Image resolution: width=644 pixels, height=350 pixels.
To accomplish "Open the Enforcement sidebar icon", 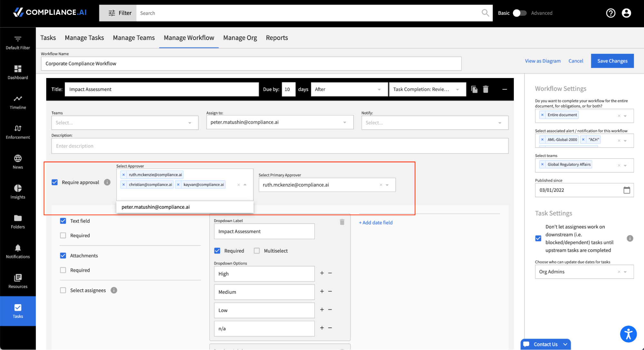I will click(18, 129).
